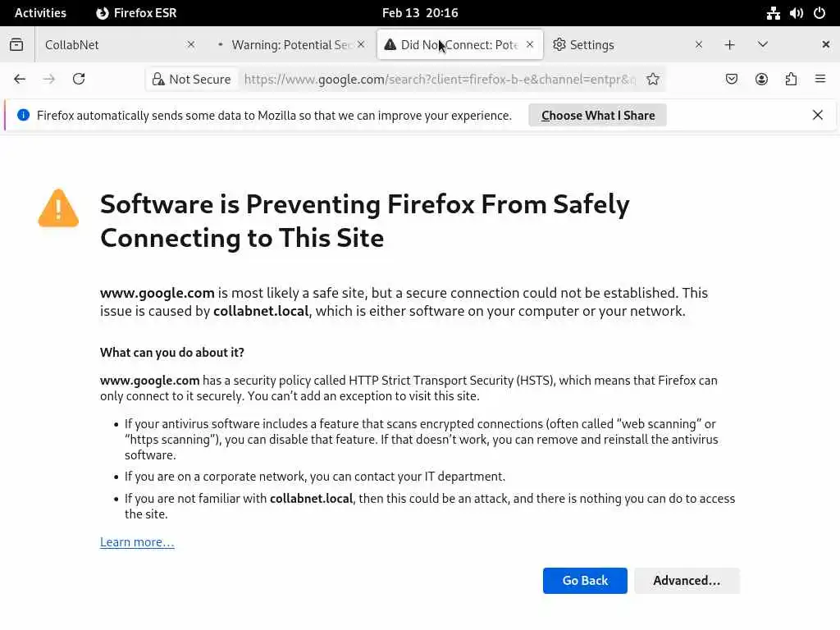Open the Firefox View icon
Screen dimensions: 840x630
point(16,44)
